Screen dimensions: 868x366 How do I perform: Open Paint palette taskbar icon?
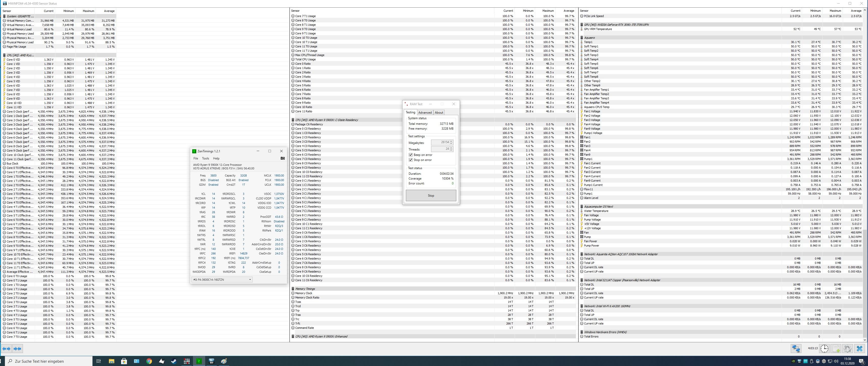pyautogui.click(x=224, y=361)
